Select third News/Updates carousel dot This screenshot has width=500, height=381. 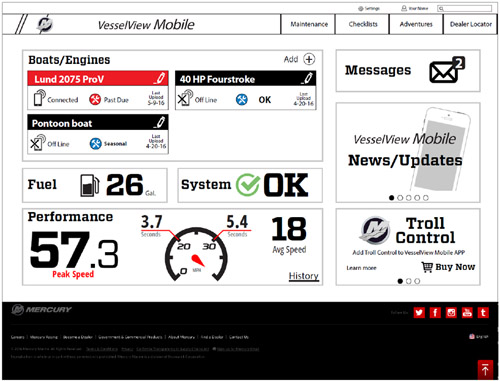click(409, 198)
